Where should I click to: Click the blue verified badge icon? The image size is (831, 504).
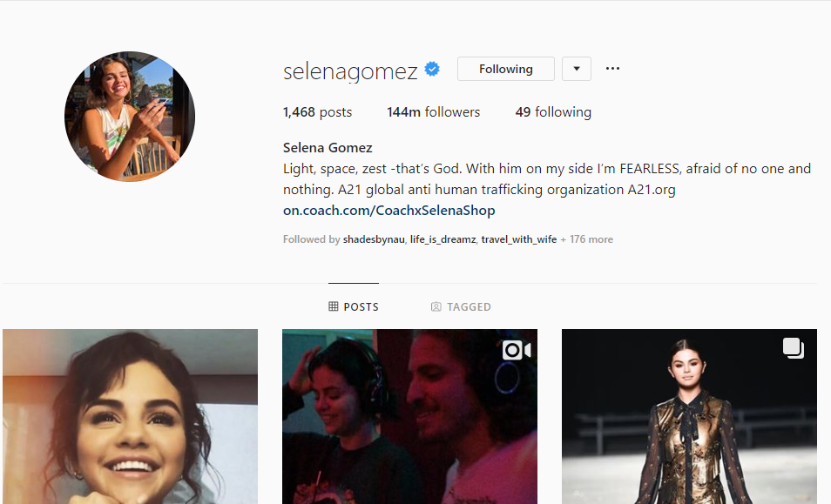pyautogui.click(x=432, y=69)
